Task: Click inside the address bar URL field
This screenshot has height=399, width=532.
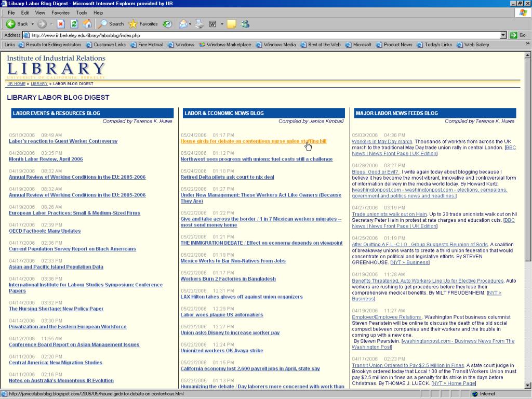Action: coord(261,35)
